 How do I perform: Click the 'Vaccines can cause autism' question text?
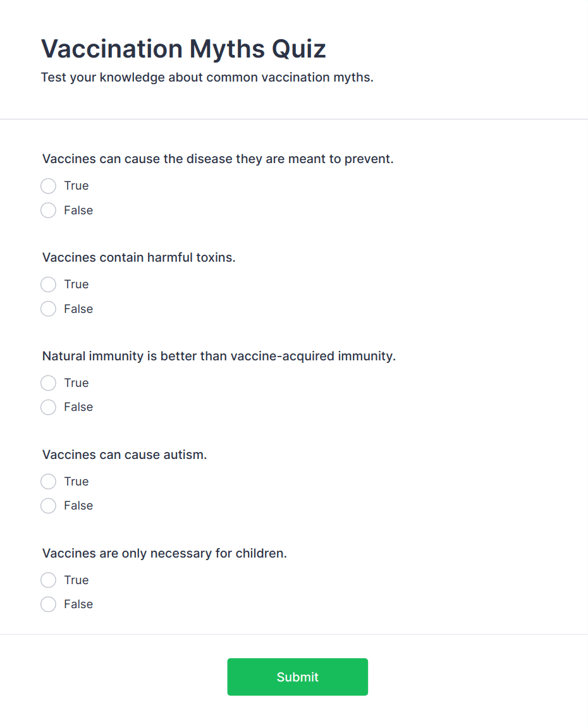point(125,455)
